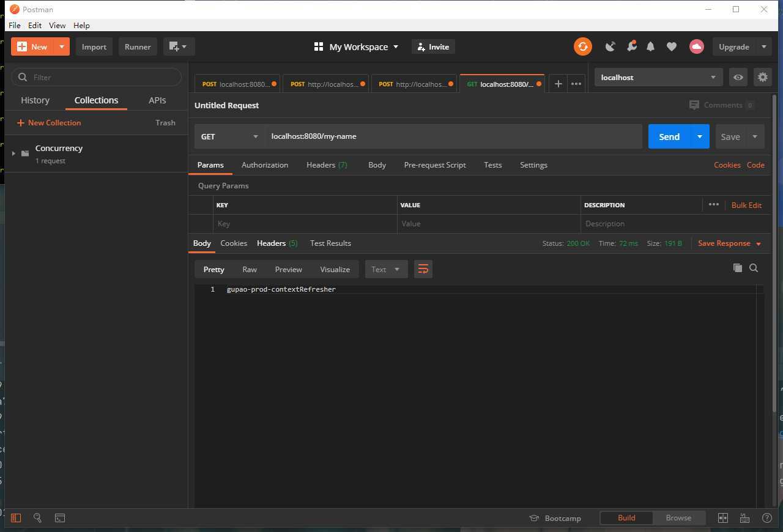Open the request Authorization tab
Viewport: 783px width, 532px height.
[265, 165]
